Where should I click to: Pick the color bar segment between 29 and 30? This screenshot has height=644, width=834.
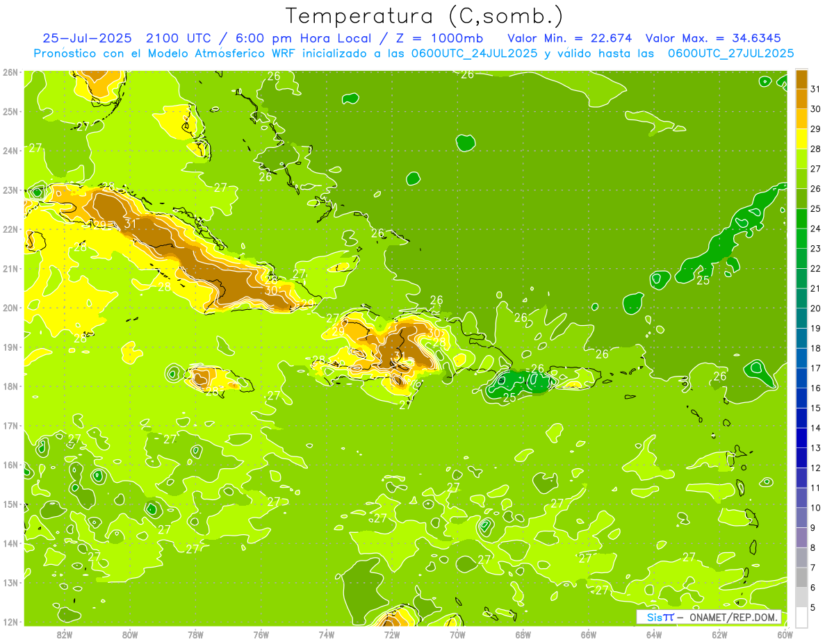(801, 119)
